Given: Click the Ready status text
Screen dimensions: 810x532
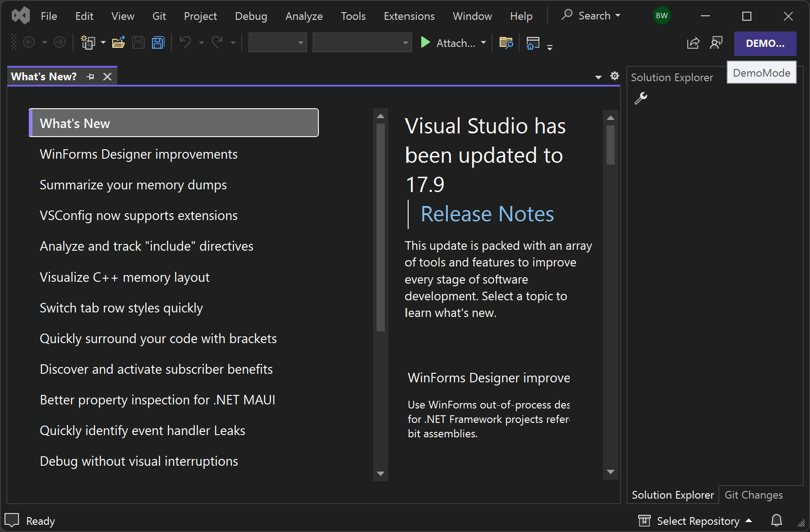Looking at the screenshot, I should click(41, 521).
